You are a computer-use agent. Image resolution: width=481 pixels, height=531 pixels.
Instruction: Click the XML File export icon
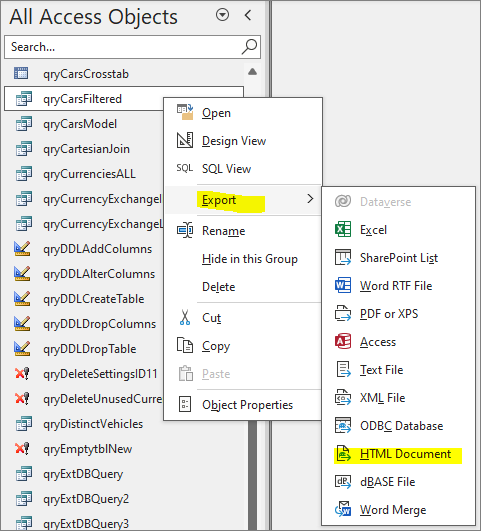(343, 397)
